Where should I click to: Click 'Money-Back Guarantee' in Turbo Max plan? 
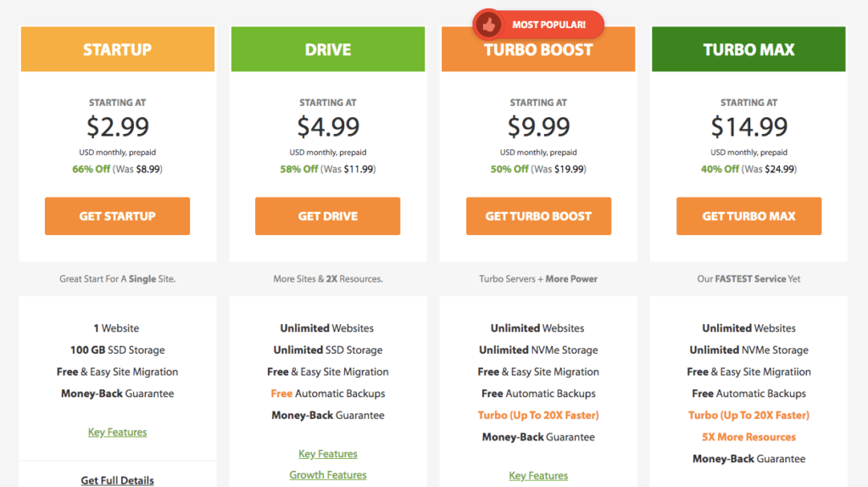[x=749, y=459]
